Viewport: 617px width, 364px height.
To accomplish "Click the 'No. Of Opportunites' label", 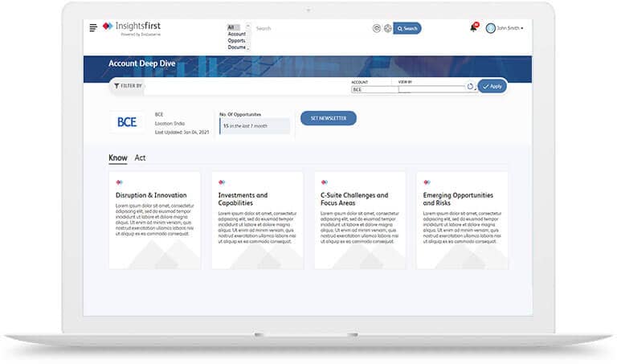I will tap(240, 115).
